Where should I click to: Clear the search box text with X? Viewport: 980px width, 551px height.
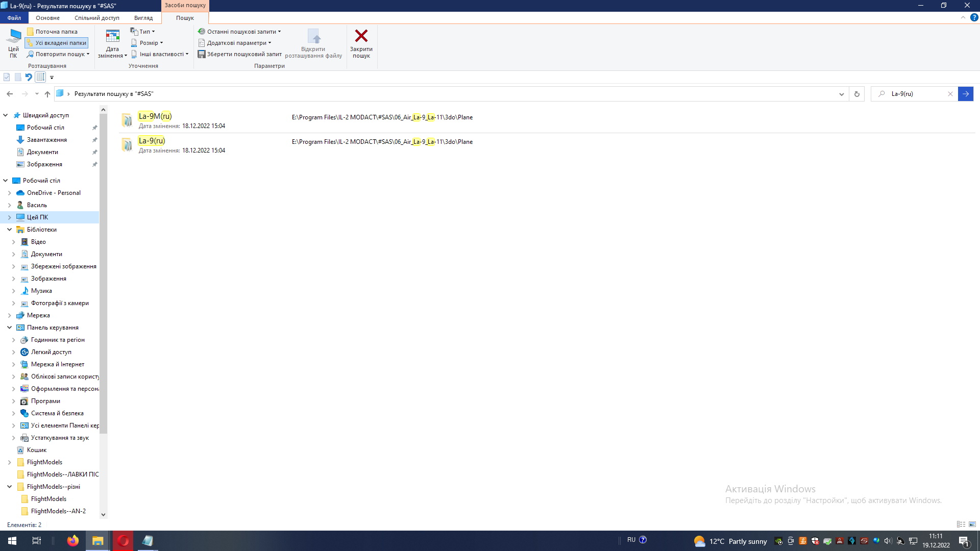click(x=950, y=94)
